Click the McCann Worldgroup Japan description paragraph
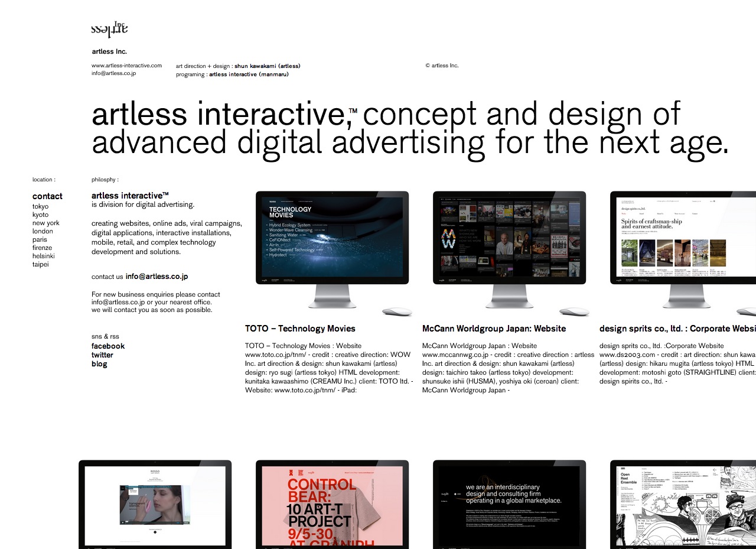This screenshot has width=756, height=549. (x=508, y=368)
